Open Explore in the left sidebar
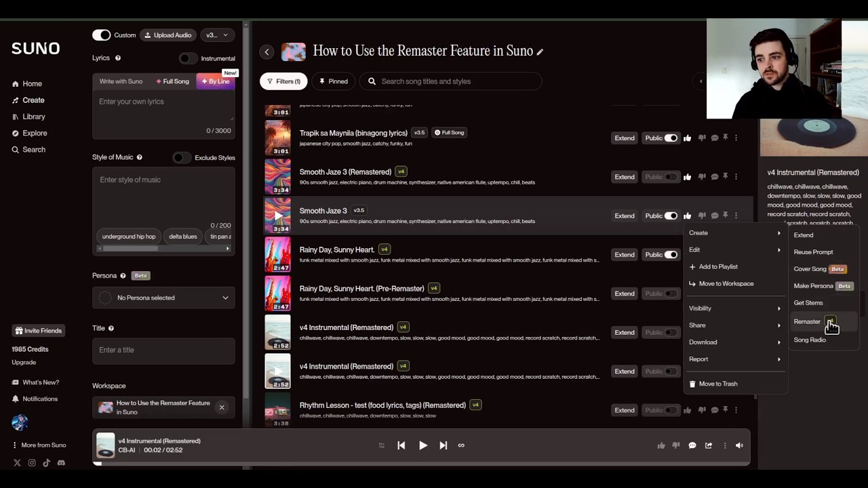 (x=29, y=134)
